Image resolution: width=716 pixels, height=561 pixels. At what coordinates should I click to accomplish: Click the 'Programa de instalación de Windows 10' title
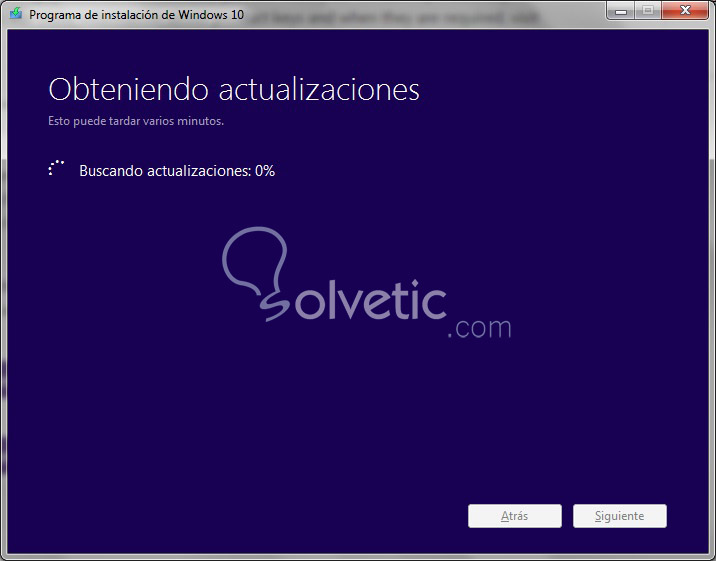[137, 15]
